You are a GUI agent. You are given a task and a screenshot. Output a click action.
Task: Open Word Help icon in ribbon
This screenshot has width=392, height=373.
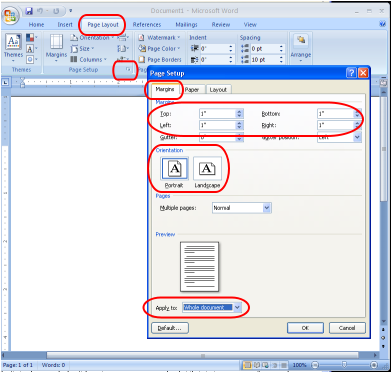point(382,24)
